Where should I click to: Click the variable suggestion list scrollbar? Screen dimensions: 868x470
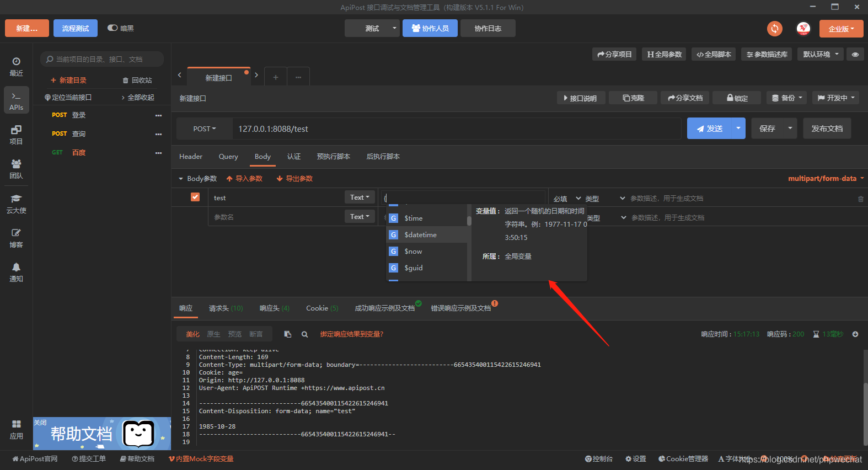click(469, 221)
